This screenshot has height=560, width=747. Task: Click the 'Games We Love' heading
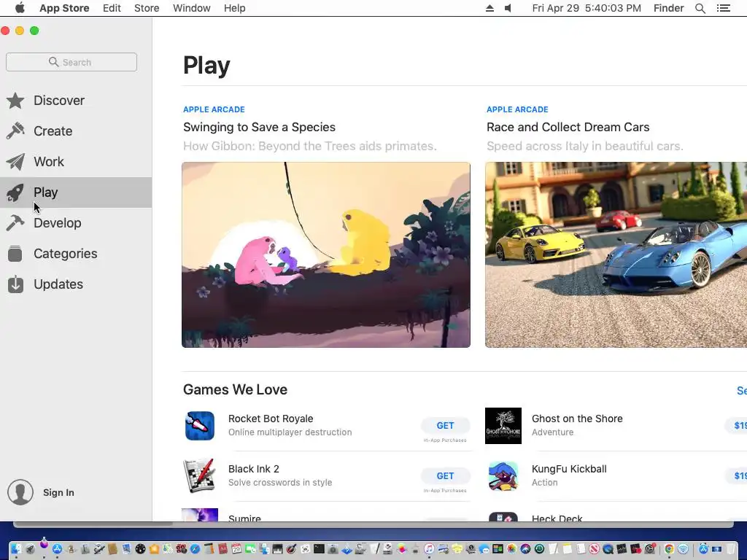pyautogui.click(x=235, y=389)
